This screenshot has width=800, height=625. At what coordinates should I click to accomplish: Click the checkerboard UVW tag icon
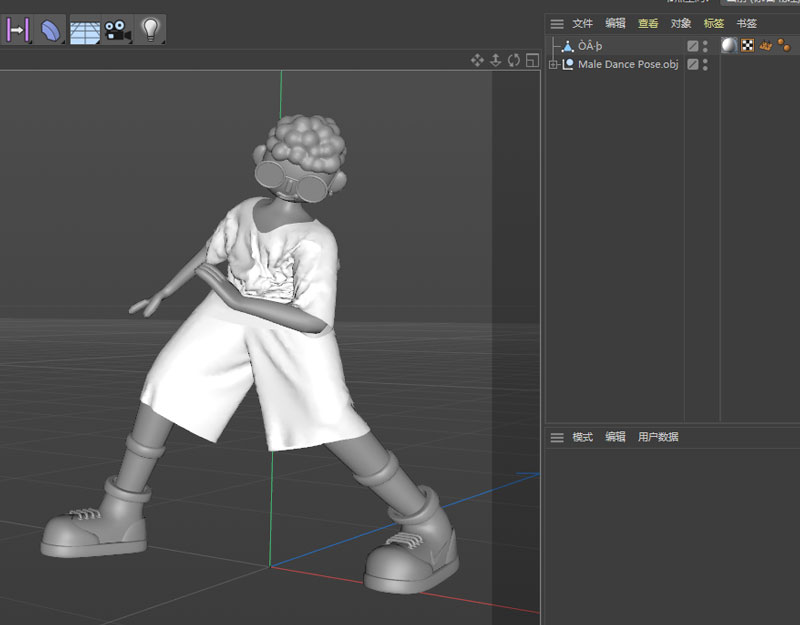(x=747, y=45)
